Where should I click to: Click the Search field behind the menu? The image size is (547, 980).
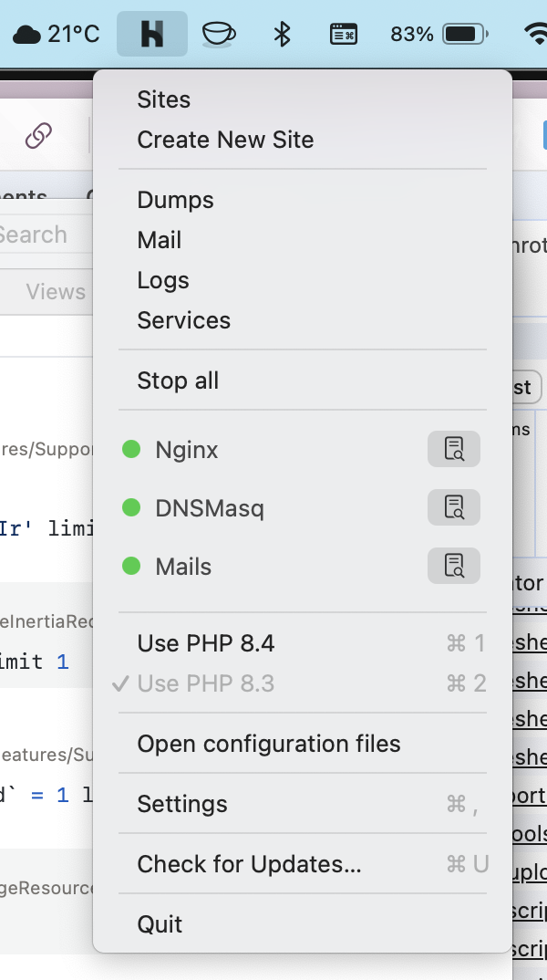coord(41,235)
